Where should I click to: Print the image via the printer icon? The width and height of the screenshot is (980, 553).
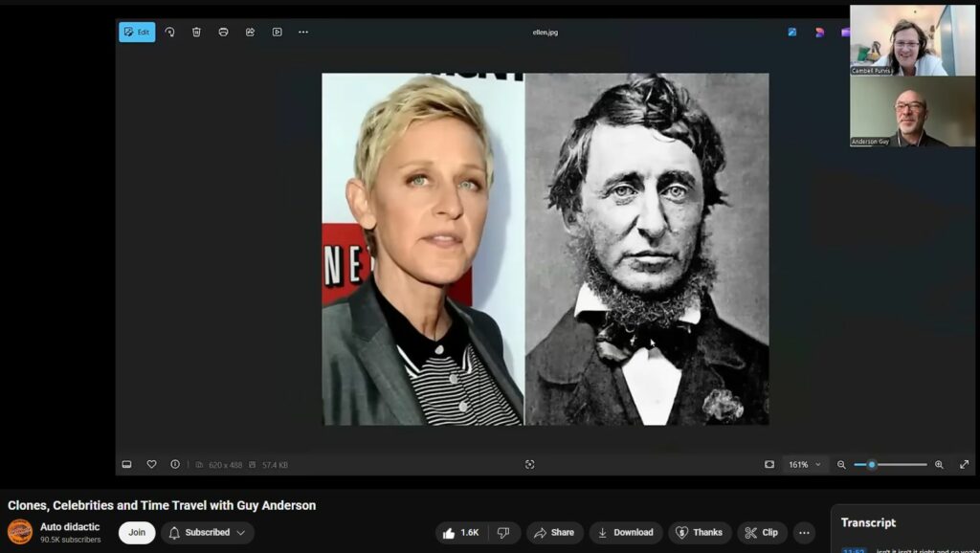[223, 32]
